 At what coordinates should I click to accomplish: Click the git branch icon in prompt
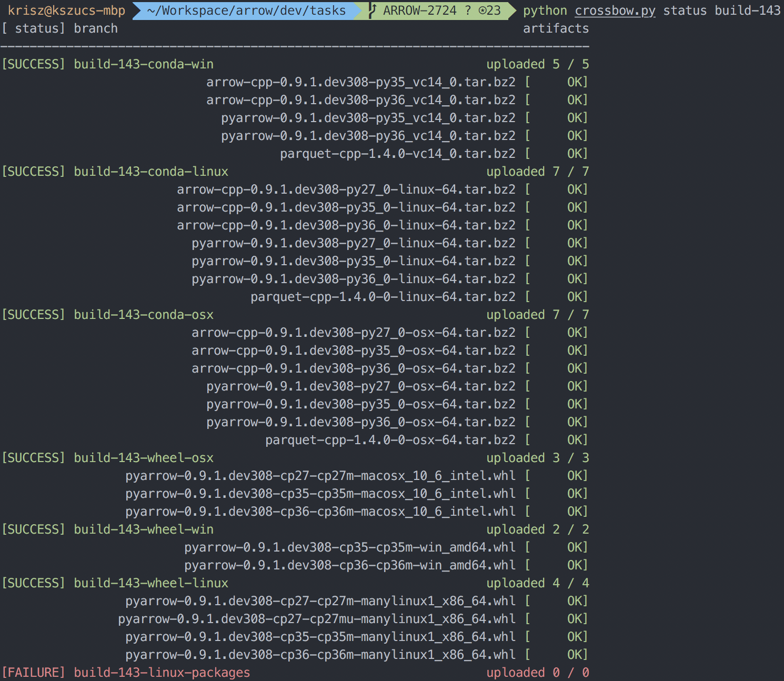coord(373,11)
